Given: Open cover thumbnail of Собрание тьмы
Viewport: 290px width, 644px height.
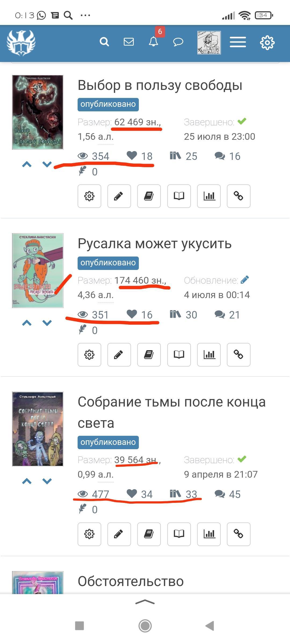Looking at the screenshot, I should click(x=38, y=429).
